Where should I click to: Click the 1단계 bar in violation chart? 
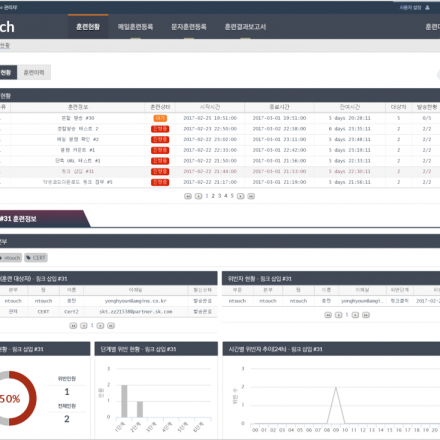[124, 401]
